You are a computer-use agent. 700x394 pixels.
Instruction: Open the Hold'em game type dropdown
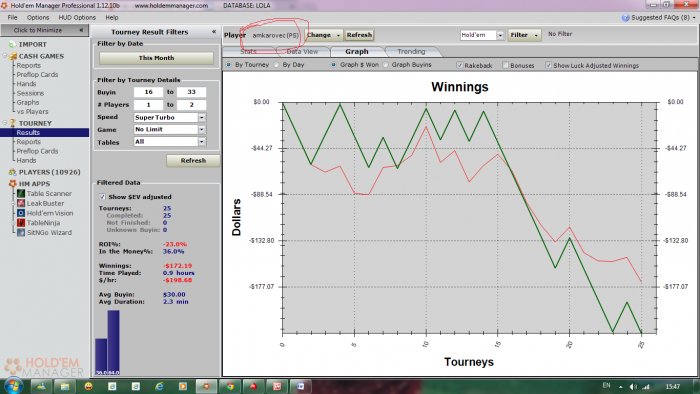(500, 35)
